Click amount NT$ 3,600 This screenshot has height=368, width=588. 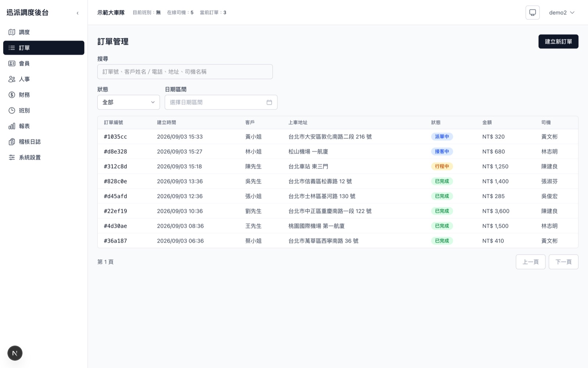[496, 211]
